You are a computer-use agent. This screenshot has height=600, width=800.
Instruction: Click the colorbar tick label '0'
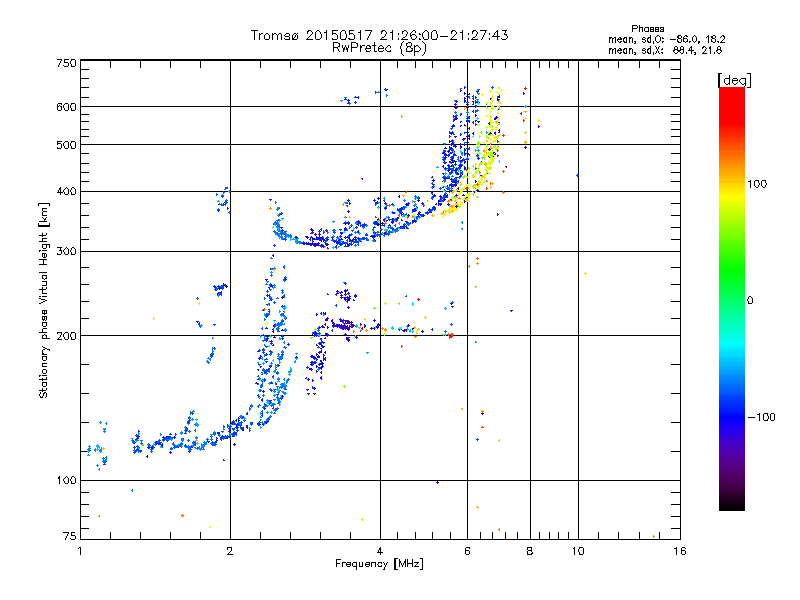pos(750,301)
